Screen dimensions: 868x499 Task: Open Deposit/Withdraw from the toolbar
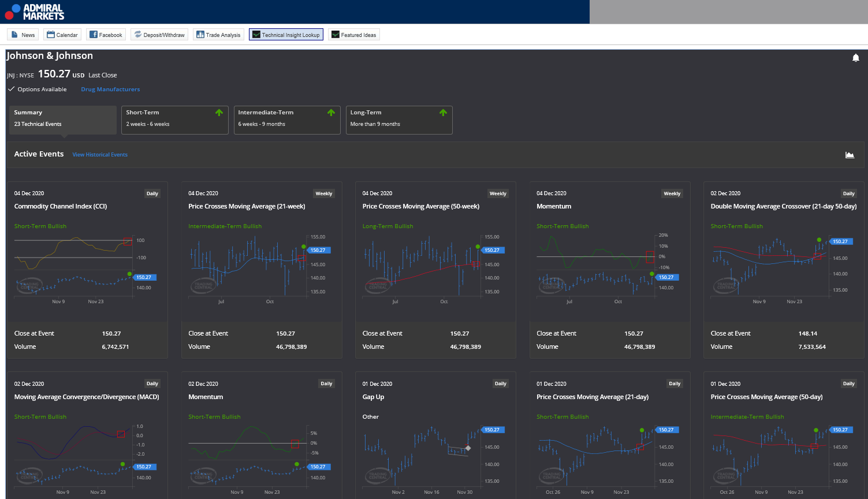click(x=159, y=35)
